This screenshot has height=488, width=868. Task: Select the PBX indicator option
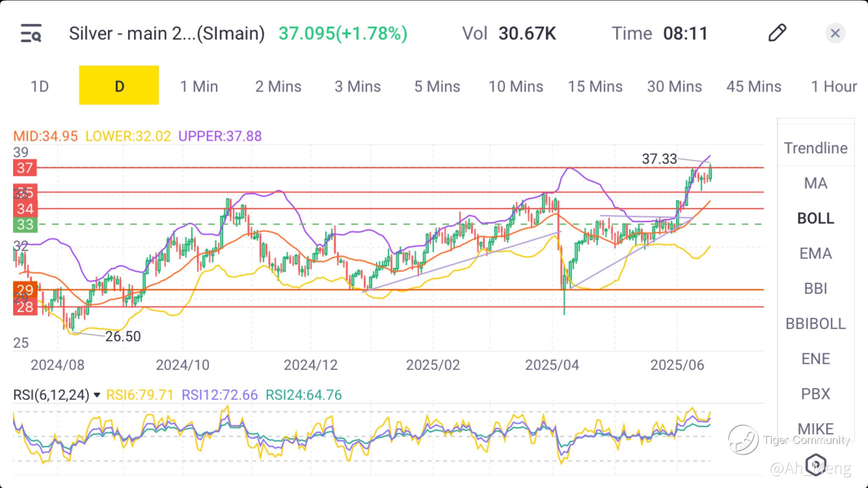click(815, 394)
